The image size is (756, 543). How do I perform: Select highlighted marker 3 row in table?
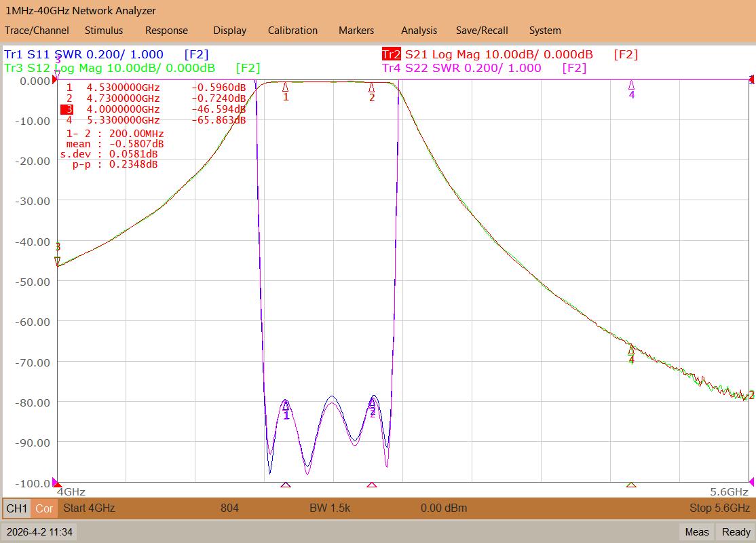click(x=153, y=109)
